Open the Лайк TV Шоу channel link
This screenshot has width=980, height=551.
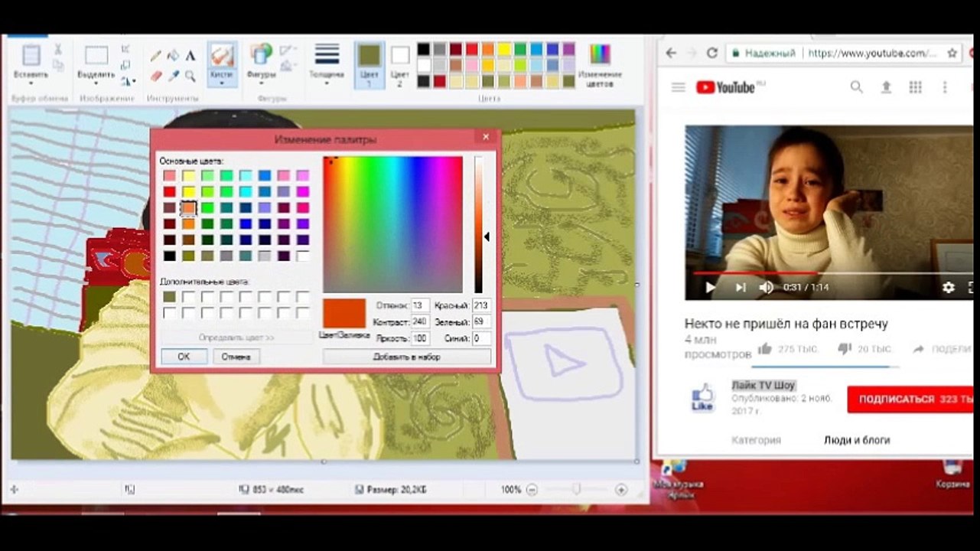click(763, 385)
